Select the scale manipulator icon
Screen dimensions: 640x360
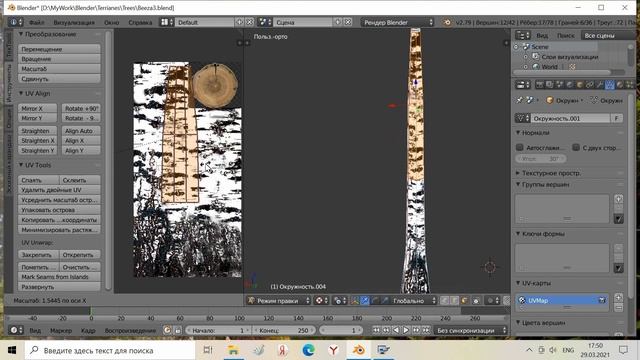click(384, 301)
